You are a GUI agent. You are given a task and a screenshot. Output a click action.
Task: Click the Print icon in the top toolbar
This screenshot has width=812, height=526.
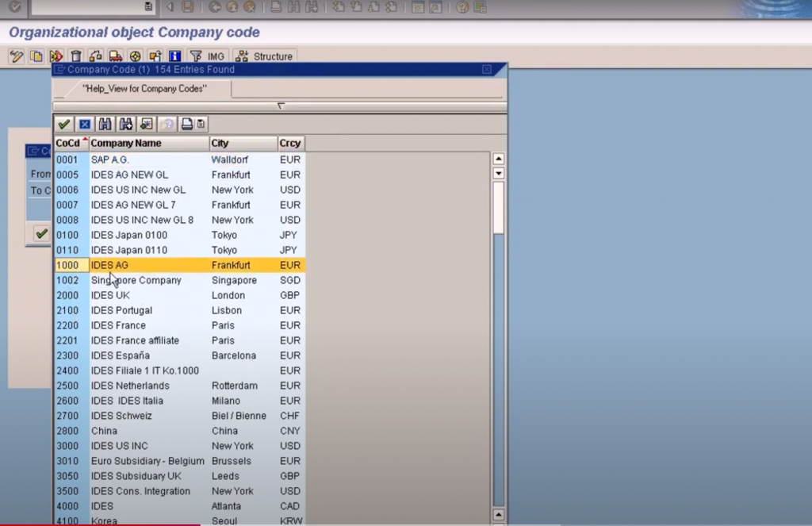276,6
